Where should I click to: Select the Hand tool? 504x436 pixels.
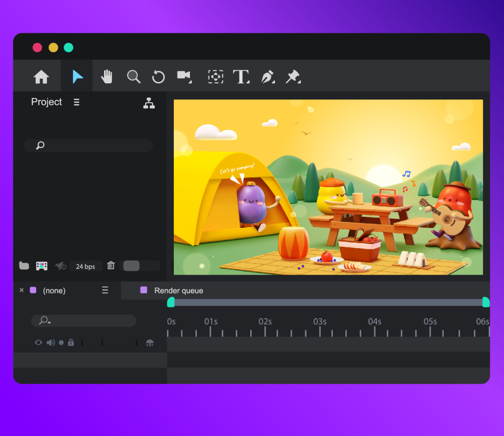coord(107,76)
